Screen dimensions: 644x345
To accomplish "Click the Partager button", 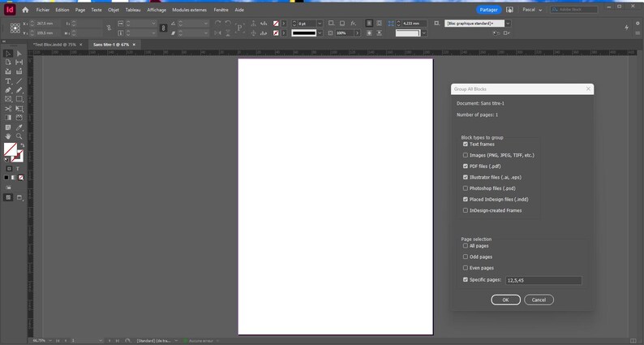I will click(489, 10).
